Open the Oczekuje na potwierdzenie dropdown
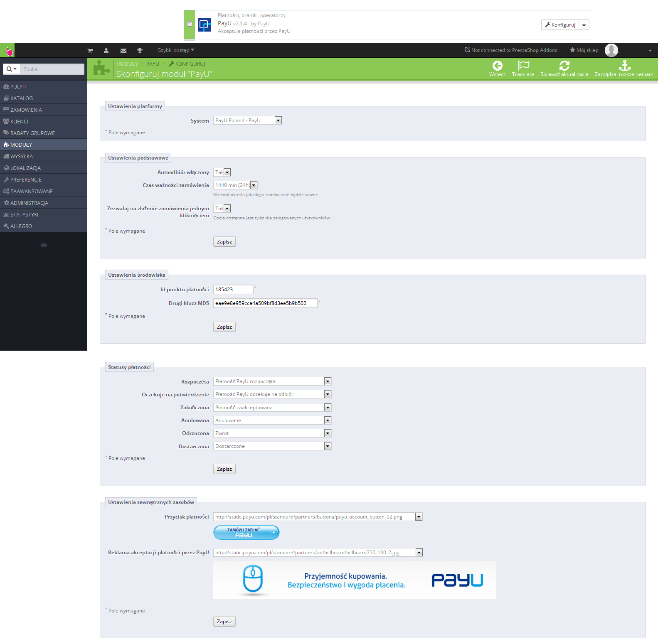 pos(272,394)
